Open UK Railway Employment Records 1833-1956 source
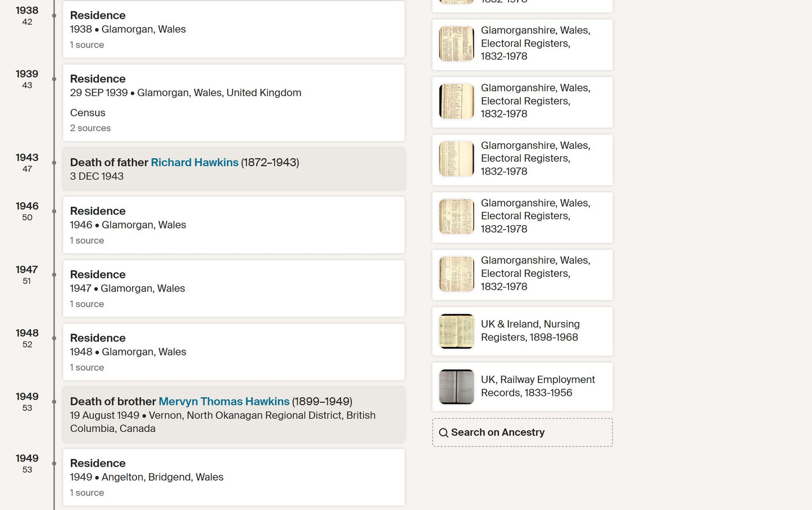 [523, 386]
